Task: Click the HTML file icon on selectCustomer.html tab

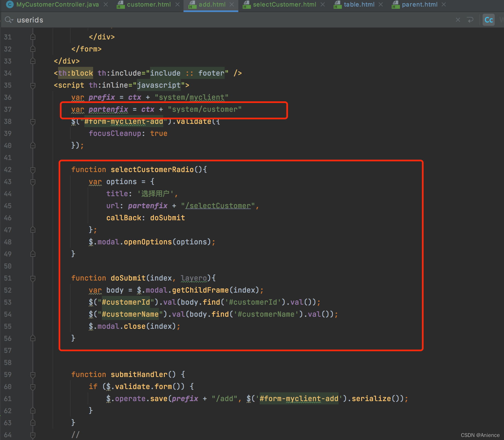Action: (247, 4)
